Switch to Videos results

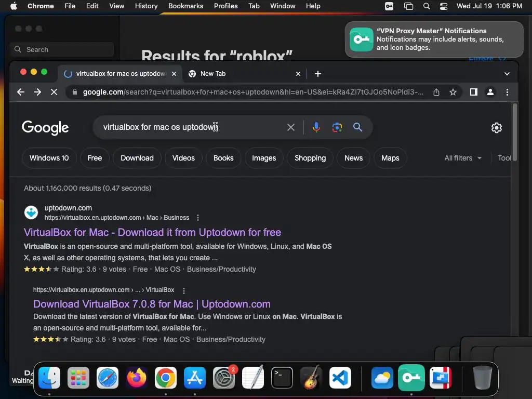click(183, 158)
